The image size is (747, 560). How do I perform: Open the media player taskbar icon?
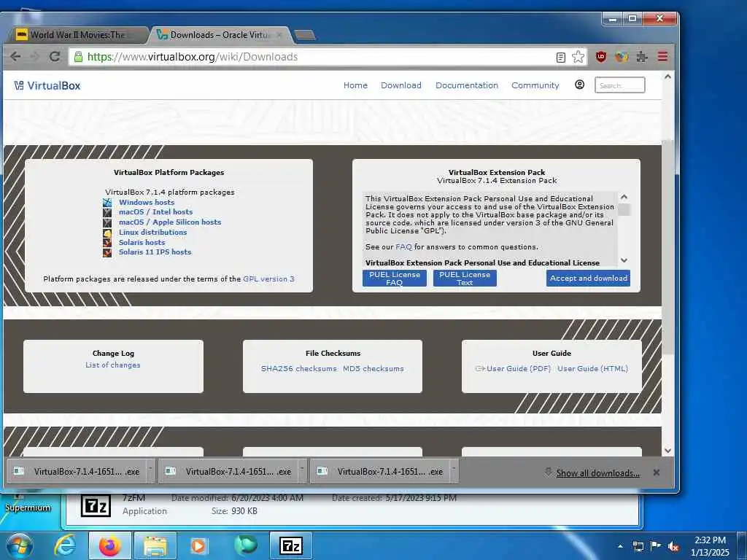pos(198,545)
